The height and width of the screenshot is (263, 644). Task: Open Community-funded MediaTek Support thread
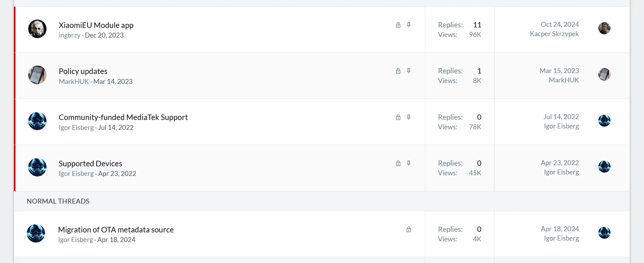pos(123,117)
